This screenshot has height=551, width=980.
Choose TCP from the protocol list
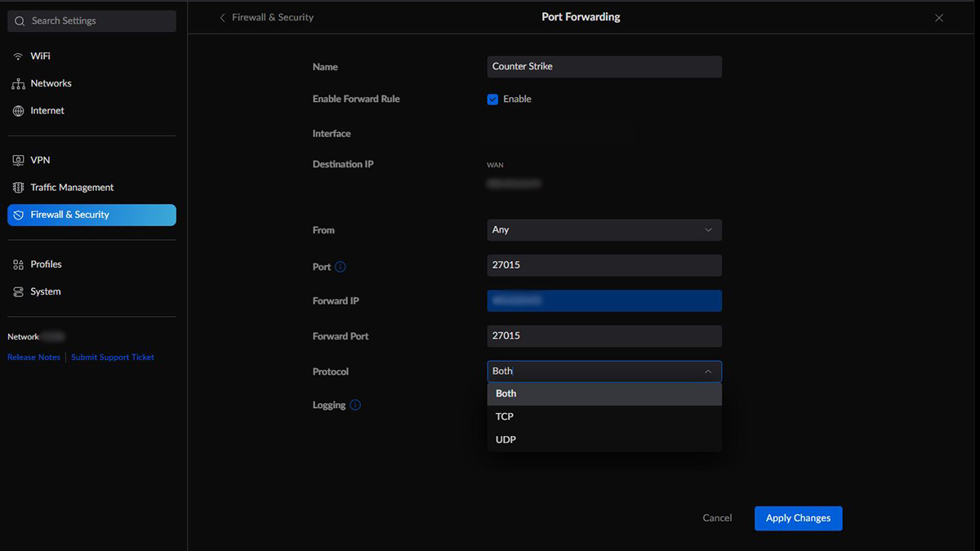point(604,416)
